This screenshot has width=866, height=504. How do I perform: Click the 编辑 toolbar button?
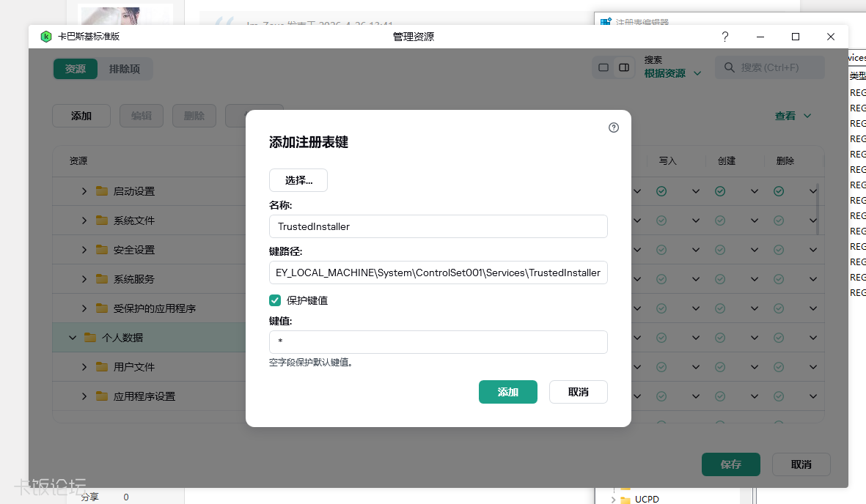[x=142, y=116]
